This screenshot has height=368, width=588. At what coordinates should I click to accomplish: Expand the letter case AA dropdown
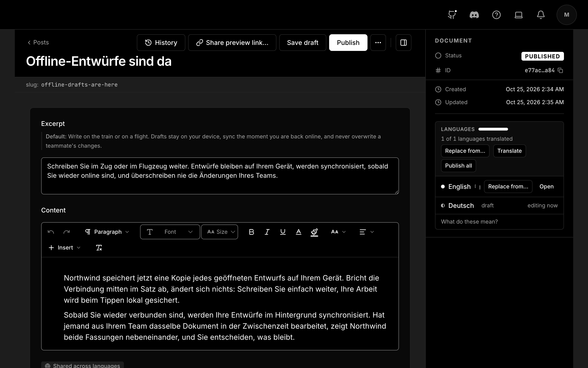[x=338, y=232]
